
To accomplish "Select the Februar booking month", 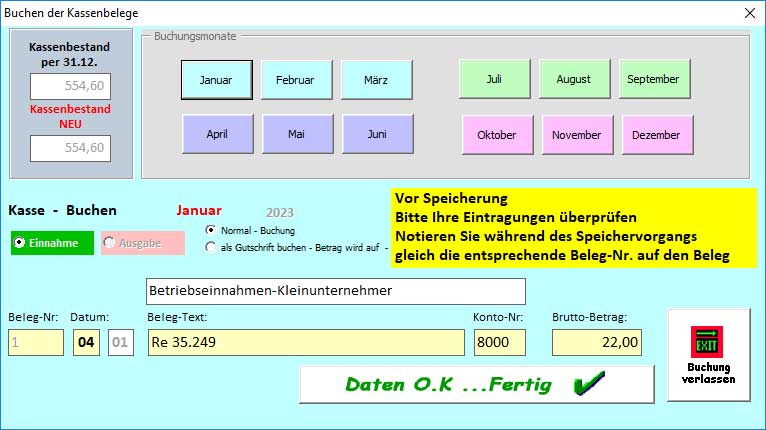I will coord(296,80).
